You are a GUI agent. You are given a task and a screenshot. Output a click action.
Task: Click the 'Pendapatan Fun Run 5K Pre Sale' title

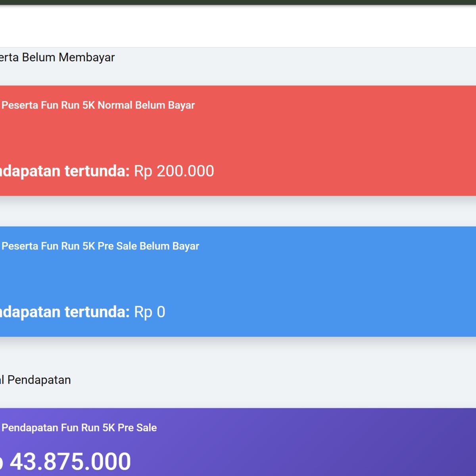[79, 428]
